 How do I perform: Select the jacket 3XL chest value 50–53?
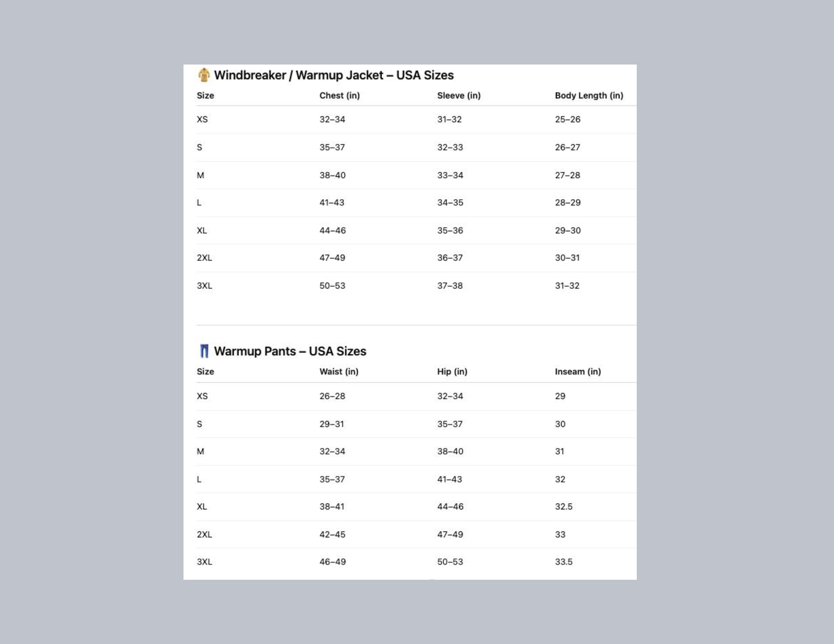pos(332,286)
